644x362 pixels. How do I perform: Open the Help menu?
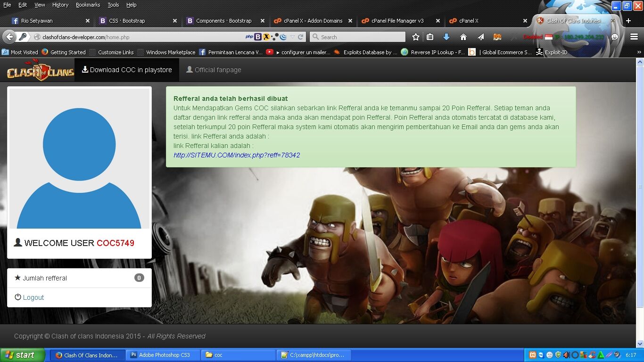(x=131, y=5)
